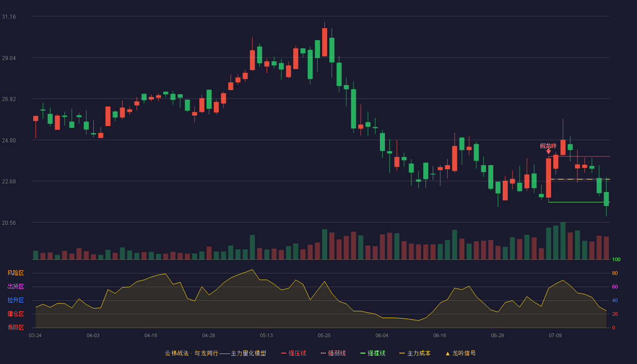637x364 pixels.
Task: Click the 60 indicator scale value
Action: [x=615, y=287]
